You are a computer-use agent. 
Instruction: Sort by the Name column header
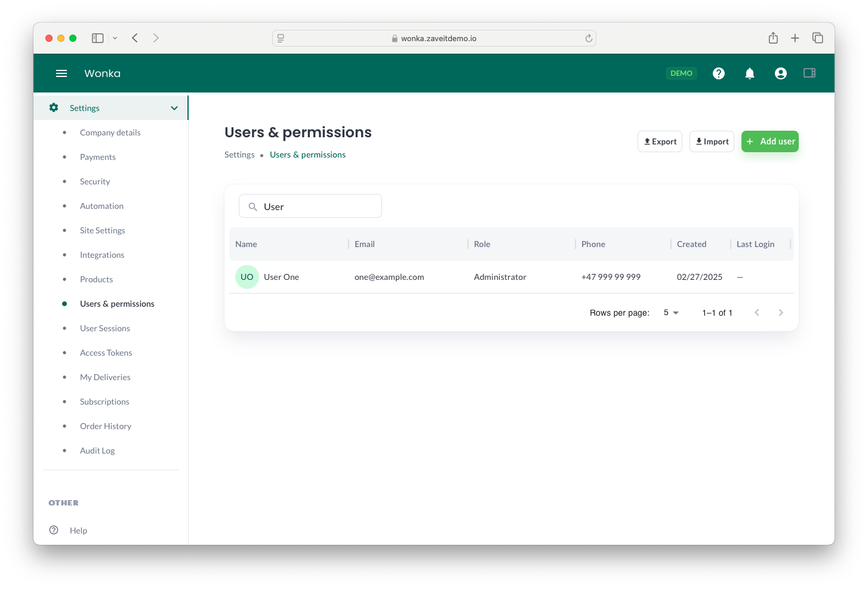[x=246, y=244]
